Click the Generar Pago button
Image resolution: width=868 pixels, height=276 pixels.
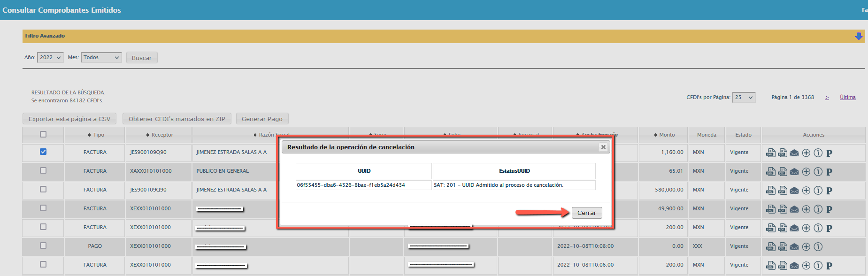[x=262, y=119]
